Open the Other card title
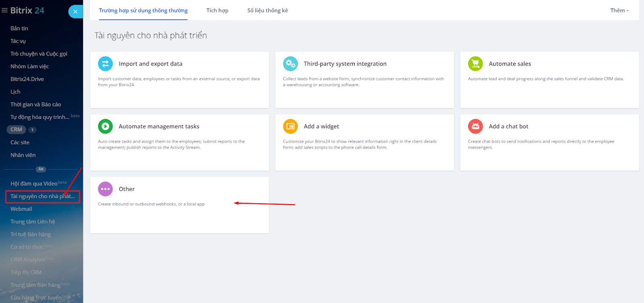644x303 pixels. tap(126, 189)
